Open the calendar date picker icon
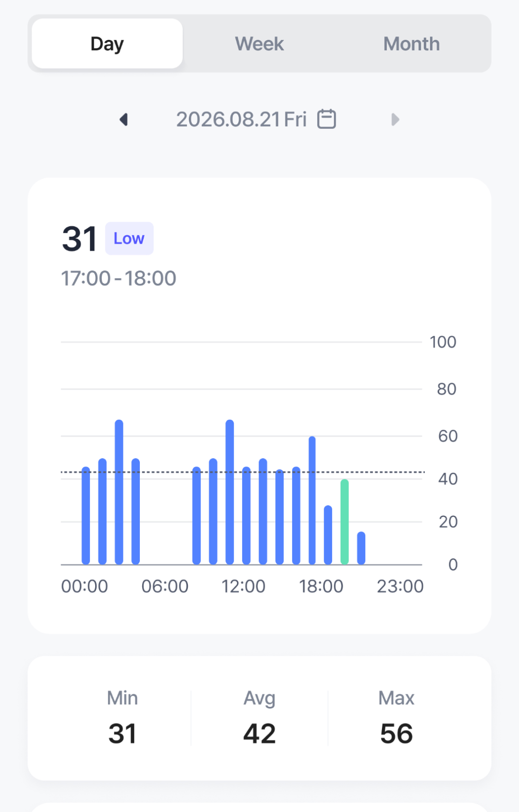The height and width of the screenshot is (812, 519). tap(326, 119)
